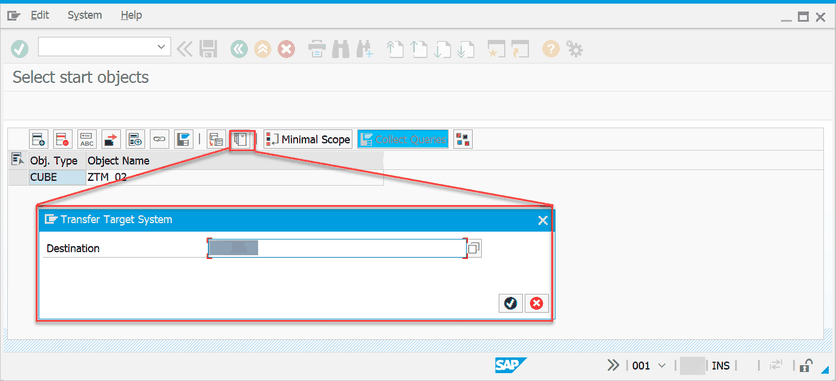
Task: Click the orange Exit up-arrow icon
Action: pyautogui.click(x=262, y=49)
